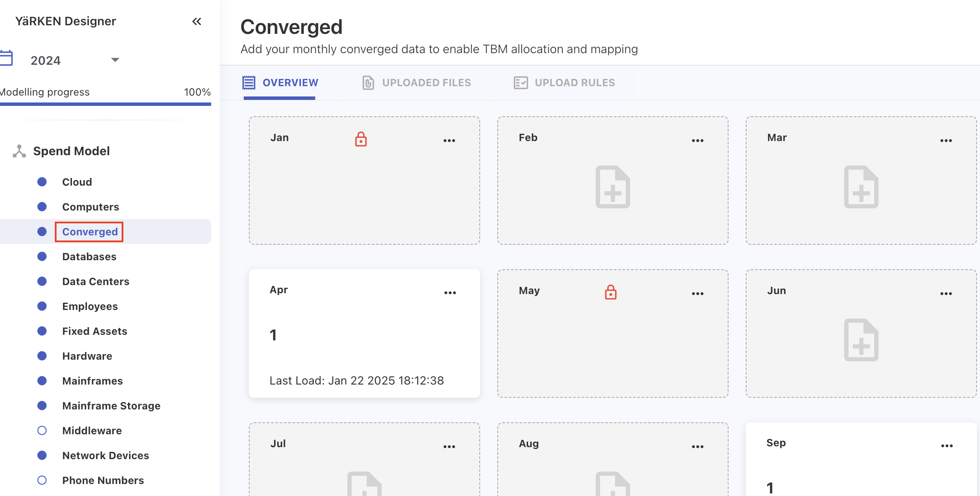
Task: Click the add-file icon on the Jun card
Action: pyautogui.click(x=861, y=340)
